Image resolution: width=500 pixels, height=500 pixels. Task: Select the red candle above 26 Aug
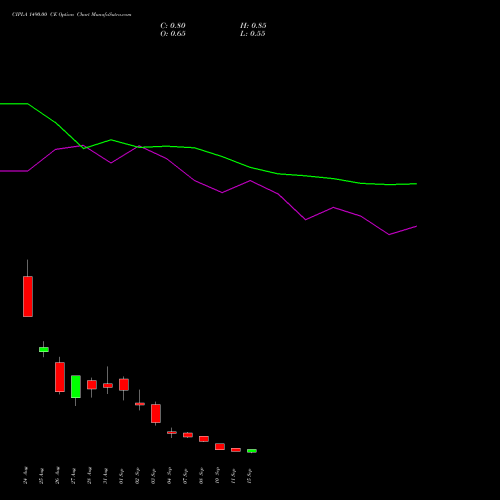point(60,377)
